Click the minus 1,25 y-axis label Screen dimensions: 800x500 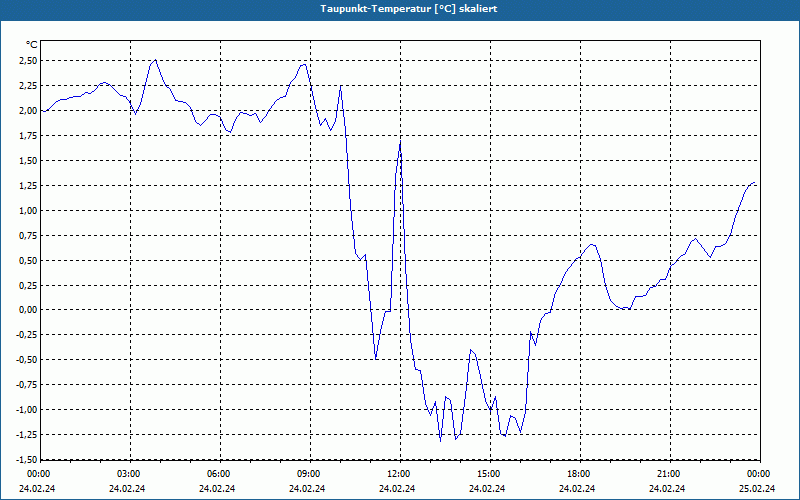(27, 435)
